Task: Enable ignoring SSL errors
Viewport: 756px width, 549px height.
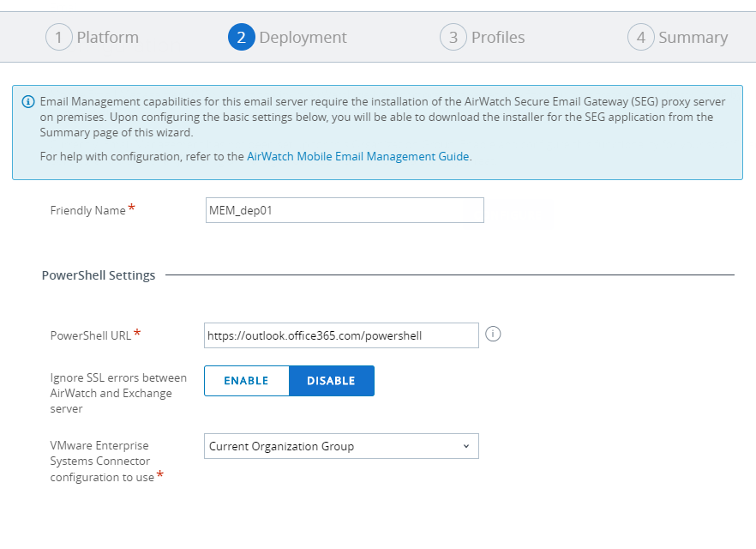Action: (x=246, y=381)
